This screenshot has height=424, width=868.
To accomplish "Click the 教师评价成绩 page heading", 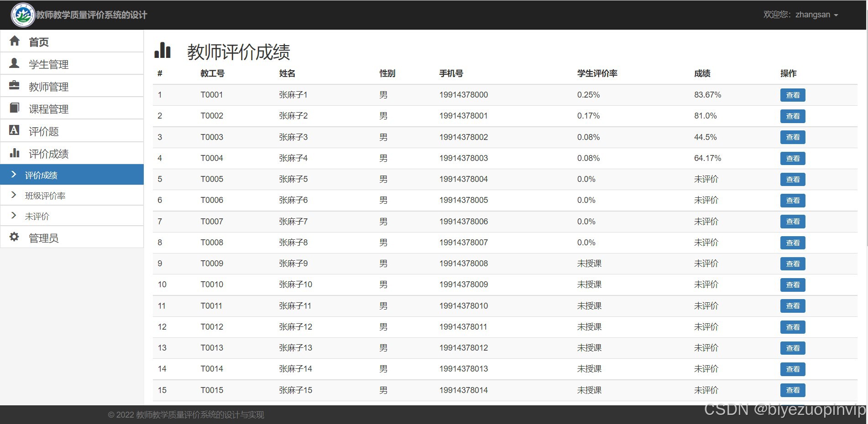I will 239,52.
